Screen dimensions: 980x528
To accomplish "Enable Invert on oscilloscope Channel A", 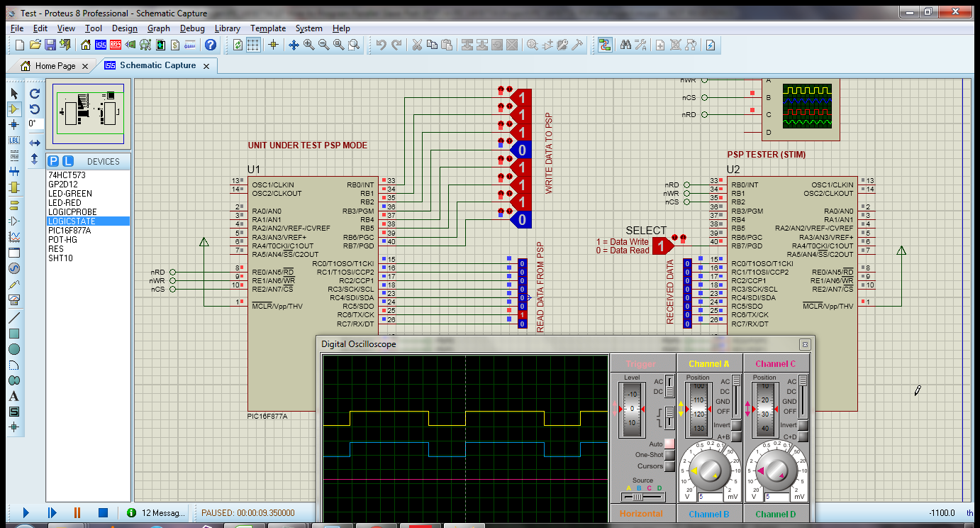I will click(x=736, y=424).
